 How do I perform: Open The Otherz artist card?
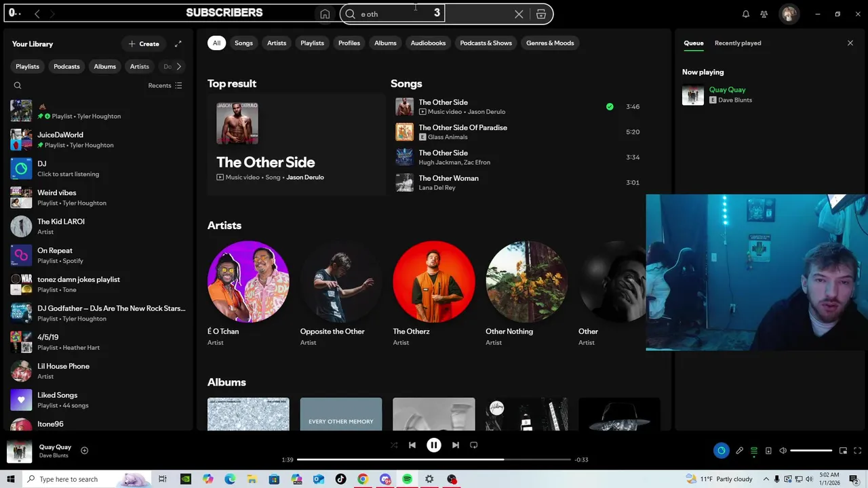tap(434, 293)
